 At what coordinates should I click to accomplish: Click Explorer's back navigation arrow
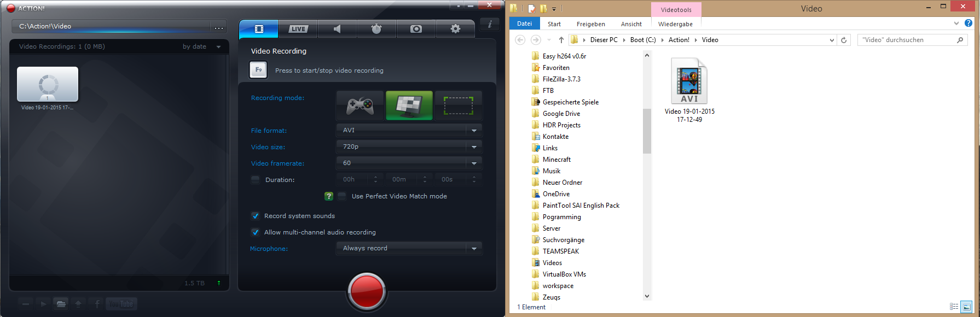coord(520,40)
